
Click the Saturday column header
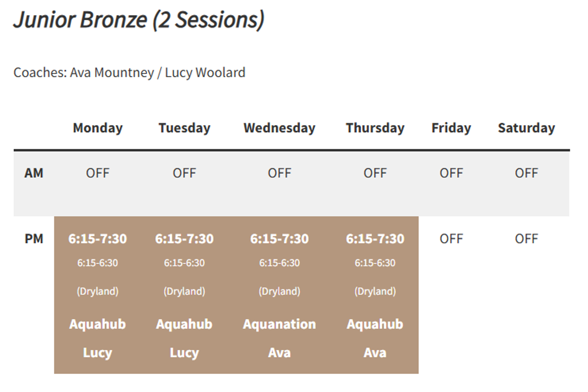tap(526, 128)
